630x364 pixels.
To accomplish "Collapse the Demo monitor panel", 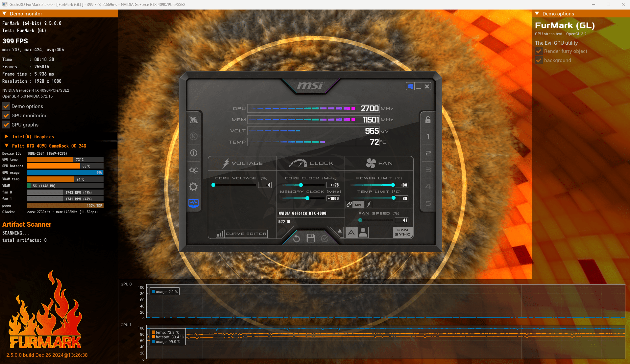I will coord(5,13).
